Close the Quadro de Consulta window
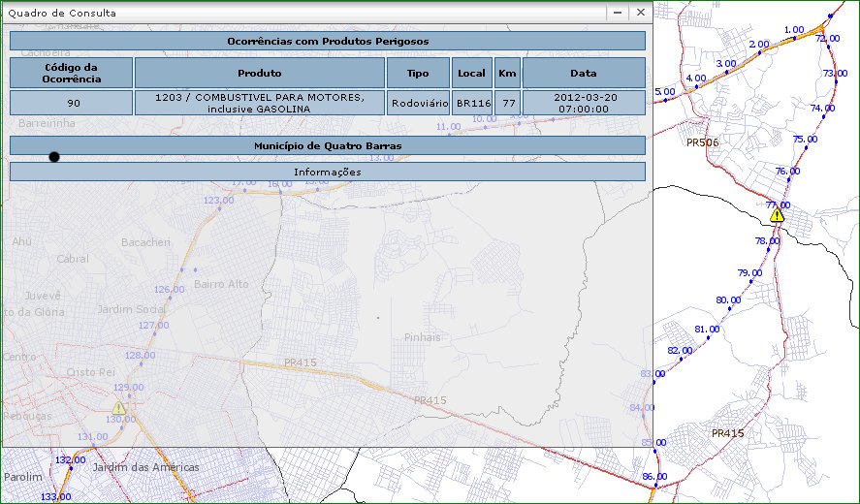 click(640, 13)
